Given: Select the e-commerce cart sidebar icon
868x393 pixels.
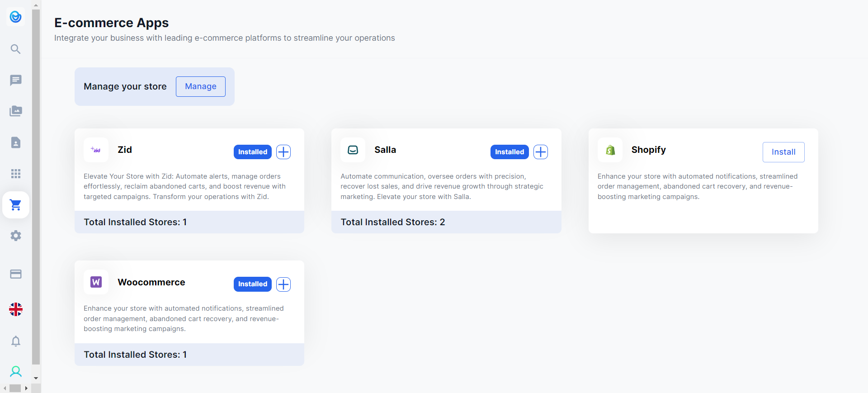Looking at the screenshot, I should click(16, 205).
